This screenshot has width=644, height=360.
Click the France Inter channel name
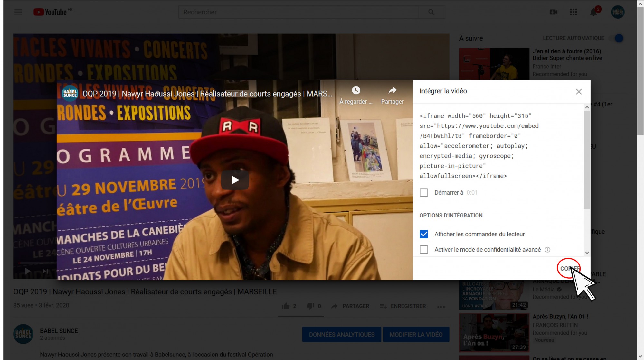(x=547, y=67)
